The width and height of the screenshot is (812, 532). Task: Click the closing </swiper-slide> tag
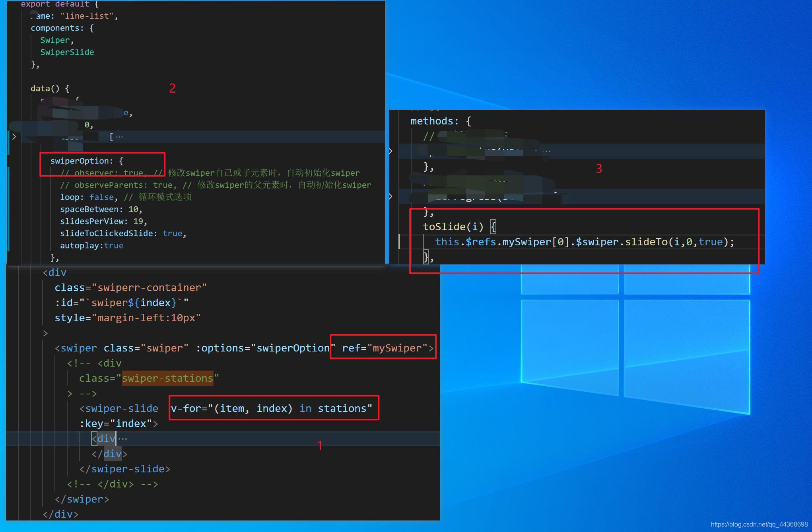(124, 469)
